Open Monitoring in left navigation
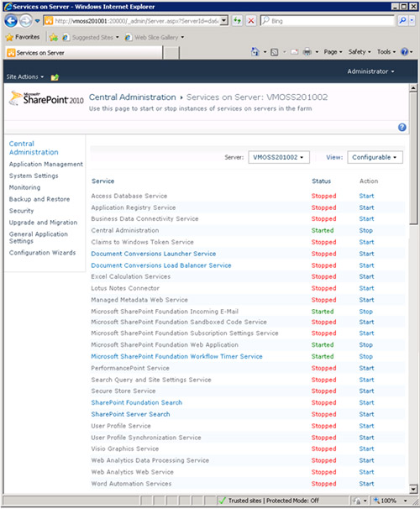This screenshot has height=509, width=420. (24, 187)
